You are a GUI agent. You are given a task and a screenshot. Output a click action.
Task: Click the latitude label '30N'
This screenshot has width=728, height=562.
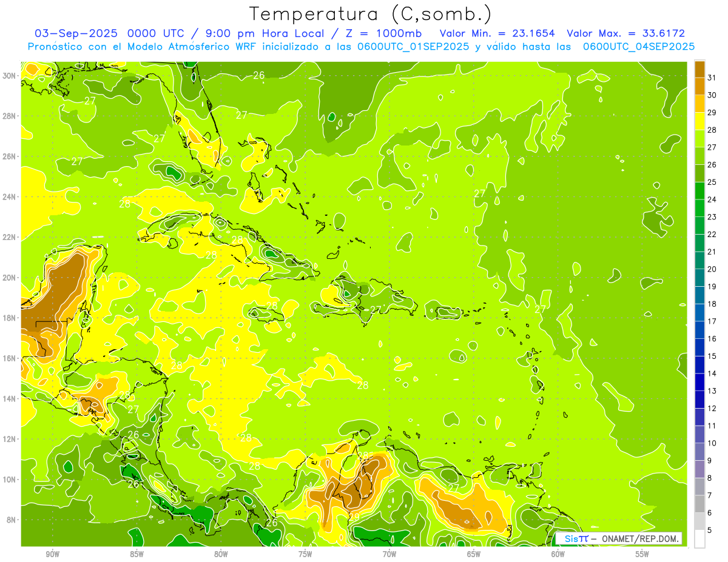point(10,76)
